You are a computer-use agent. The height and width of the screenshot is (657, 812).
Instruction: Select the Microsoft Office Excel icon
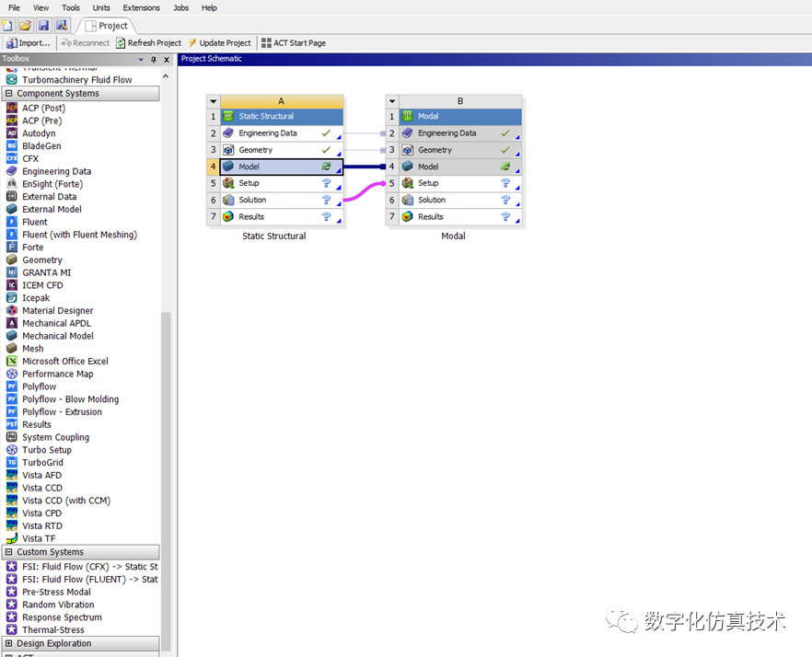click(x=11, y=362)
